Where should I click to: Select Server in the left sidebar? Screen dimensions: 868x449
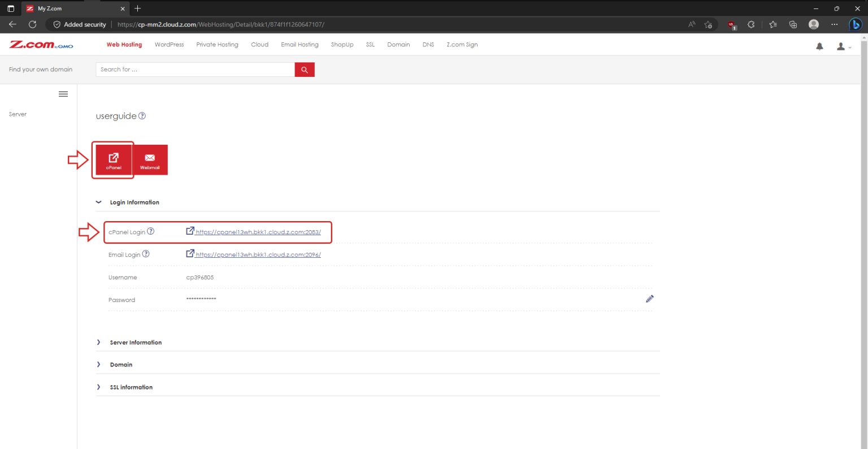point(18,114)
